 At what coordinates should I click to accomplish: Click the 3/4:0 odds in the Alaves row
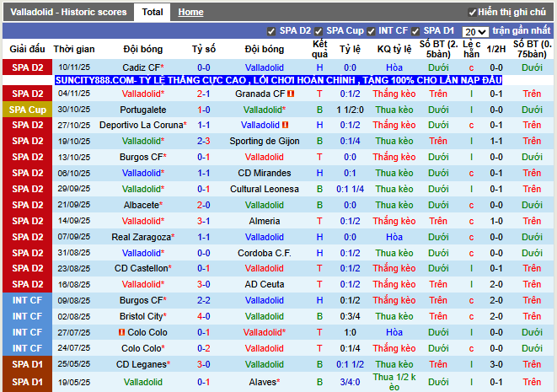[350, 382]
